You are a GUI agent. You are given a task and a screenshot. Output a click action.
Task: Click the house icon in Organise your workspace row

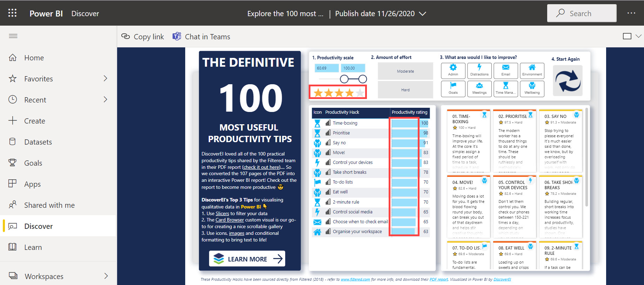(x=317, y=232)
